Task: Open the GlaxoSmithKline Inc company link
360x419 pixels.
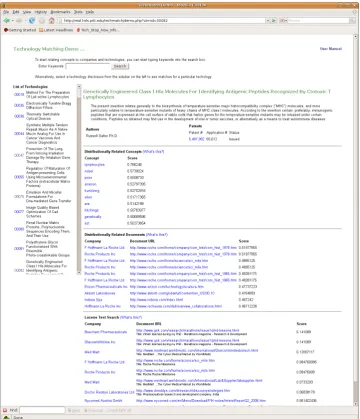Action: point(100,342)
